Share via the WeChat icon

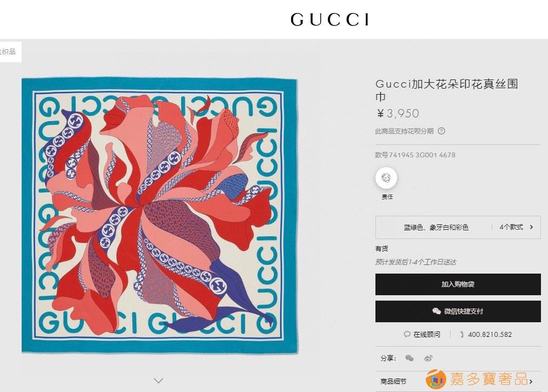click(x=410, y=358)
